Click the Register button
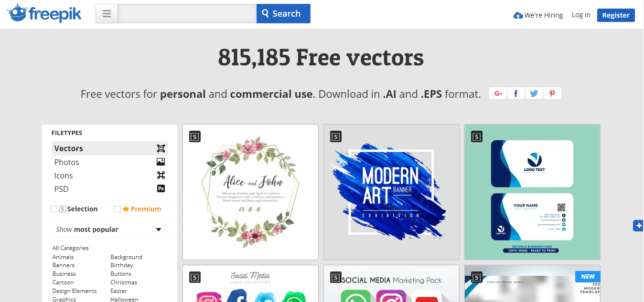Image resolution: width=644 pixels, height=302 pixels. coord(616,15)
